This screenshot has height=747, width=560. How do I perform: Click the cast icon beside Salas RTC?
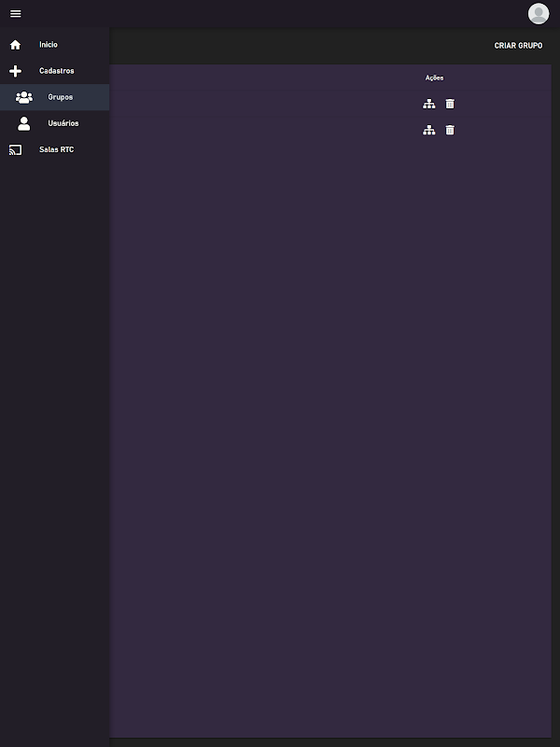15,150
